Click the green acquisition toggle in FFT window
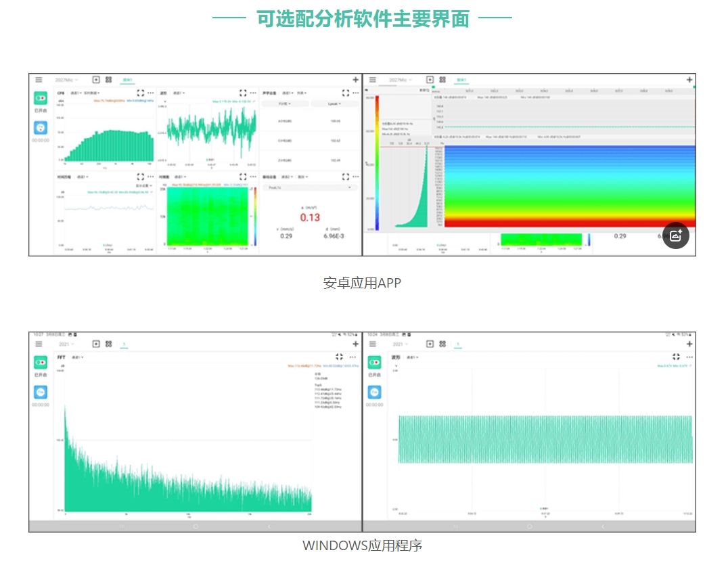The image size is (728, 586). click(41, 362)
